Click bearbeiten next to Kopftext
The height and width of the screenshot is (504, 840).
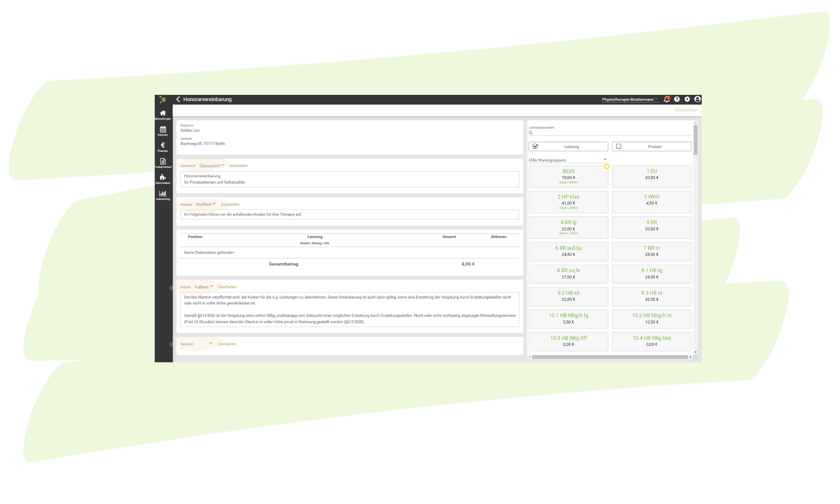[230, 204]
